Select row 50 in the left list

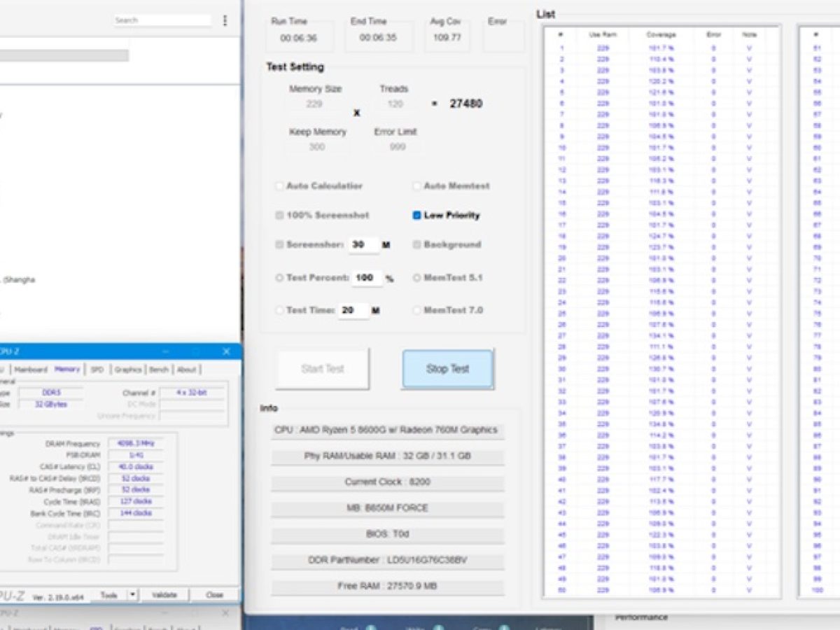(661, 590)
